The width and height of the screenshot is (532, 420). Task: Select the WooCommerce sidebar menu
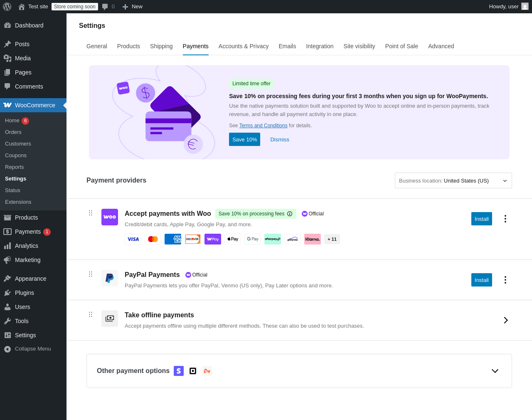click(33, 105)
